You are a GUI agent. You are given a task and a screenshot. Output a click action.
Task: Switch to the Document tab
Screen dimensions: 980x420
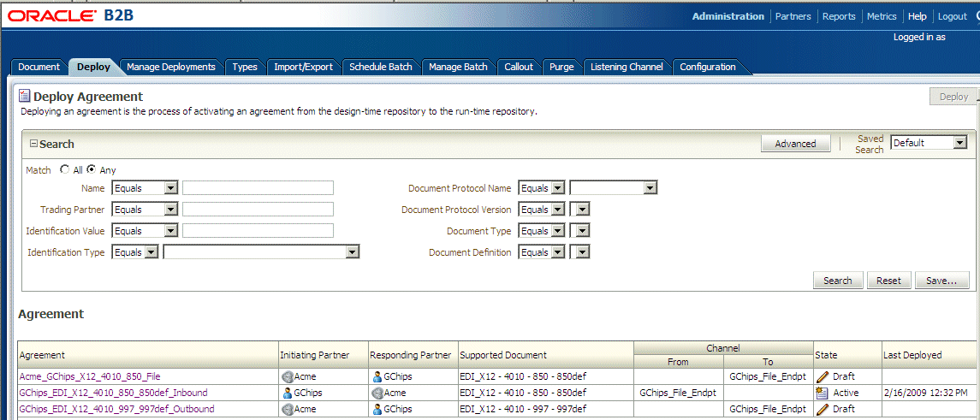point(39,67)
